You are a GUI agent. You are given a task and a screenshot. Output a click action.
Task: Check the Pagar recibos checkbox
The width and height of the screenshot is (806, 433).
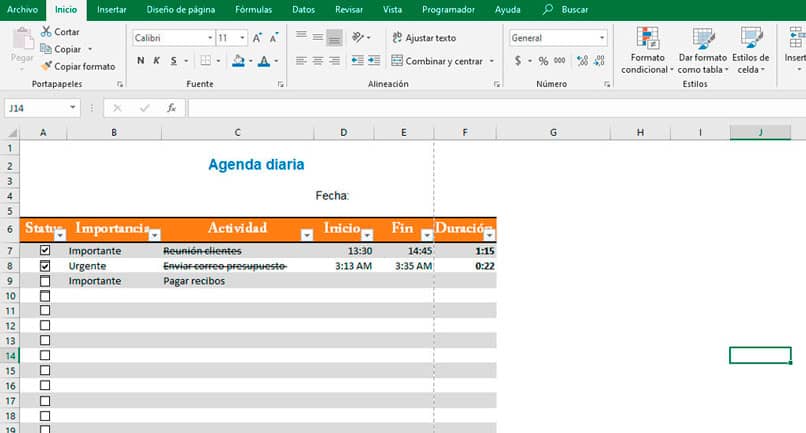[x=45, y=281]
